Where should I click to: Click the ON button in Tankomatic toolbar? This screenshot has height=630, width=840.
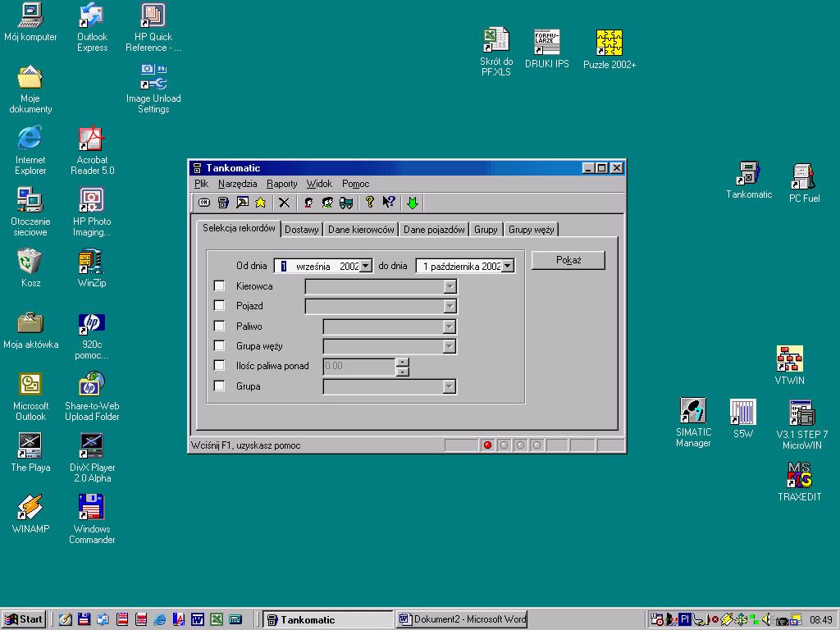pos(204,203)
